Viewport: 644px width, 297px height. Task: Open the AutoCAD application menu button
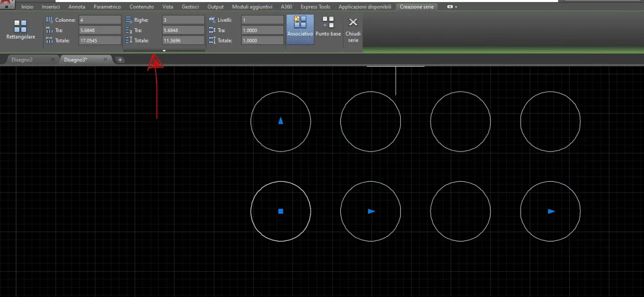(x=7, y=4)
